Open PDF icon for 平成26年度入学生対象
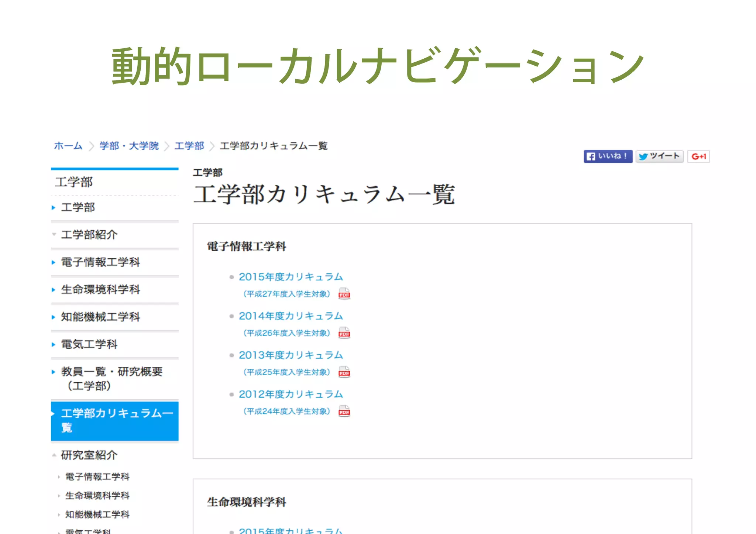756x534 pixels. tap(344, 333)
